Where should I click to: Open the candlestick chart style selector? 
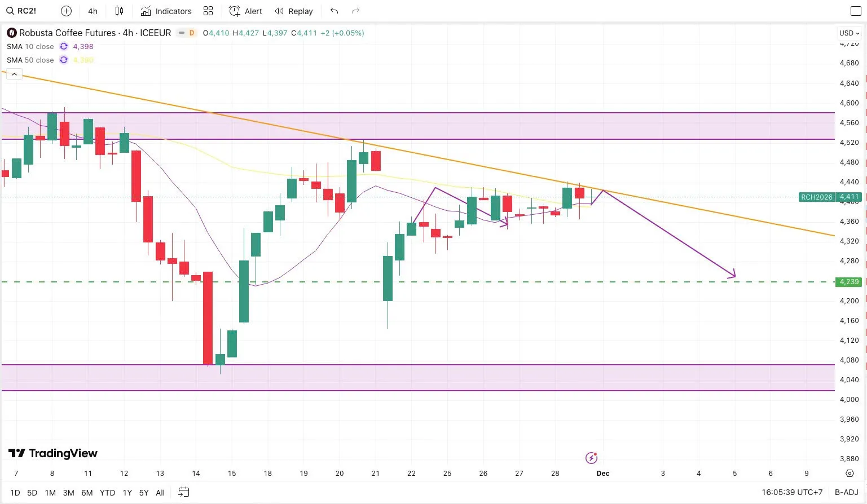pos(119,11)
